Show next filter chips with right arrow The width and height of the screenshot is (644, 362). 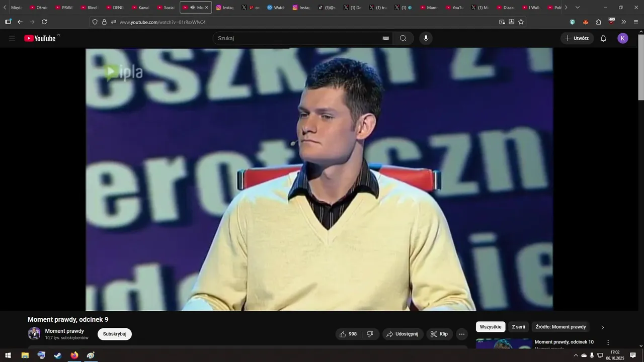pos(602,327)
